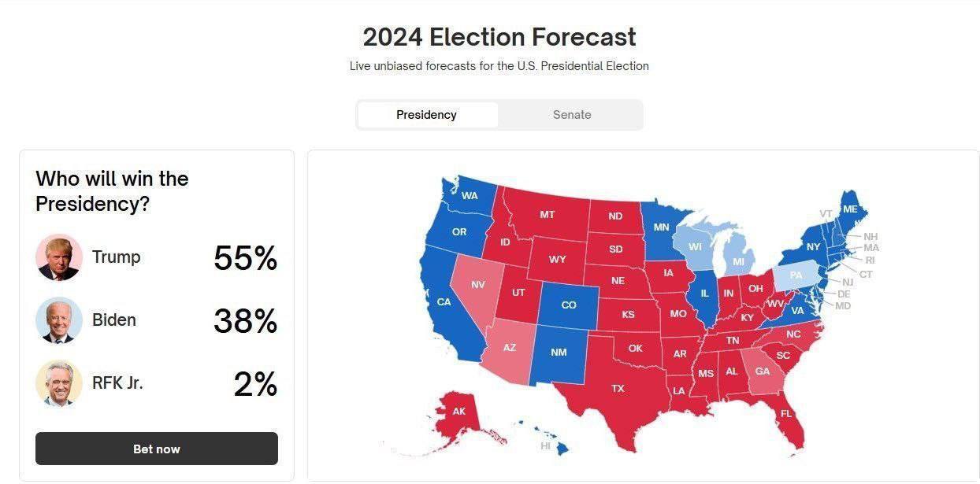Click RFK Jr.'s candidate avatar photo

tap(59, 383)
